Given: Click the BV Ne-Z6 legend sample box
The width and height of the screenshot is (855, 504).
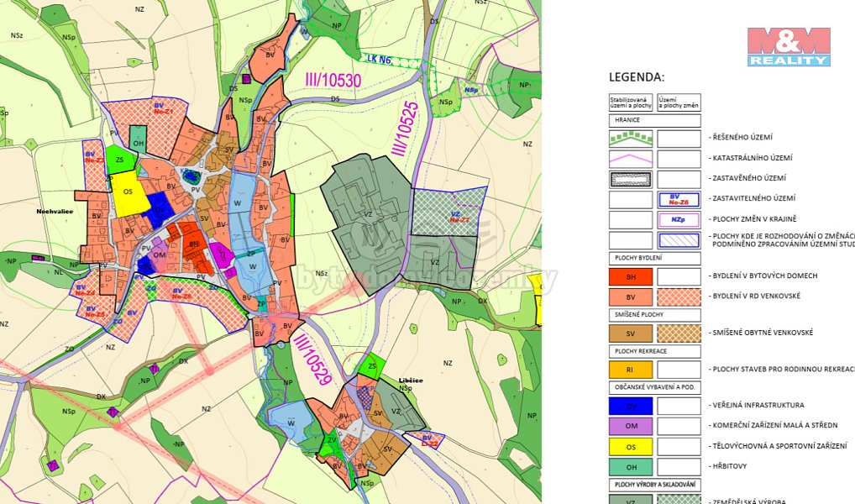Looking at the screenshot, I should pos(679,200).
